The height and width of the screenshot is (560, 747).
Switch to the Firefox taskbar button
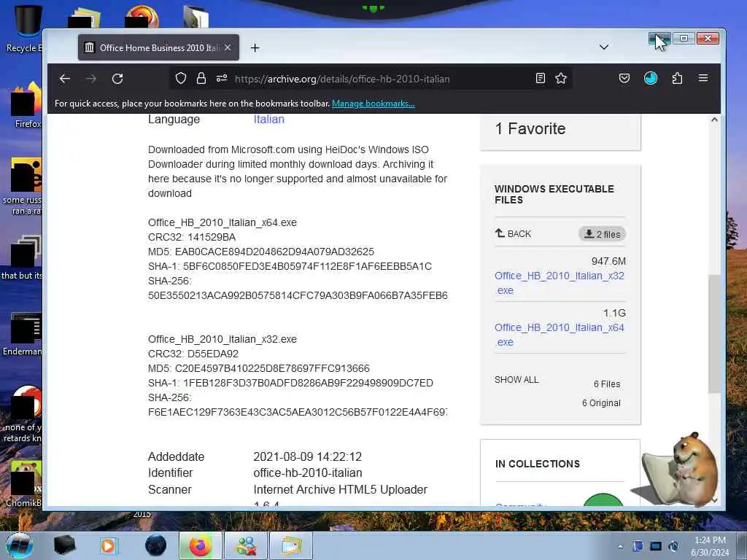pos(200,545)
